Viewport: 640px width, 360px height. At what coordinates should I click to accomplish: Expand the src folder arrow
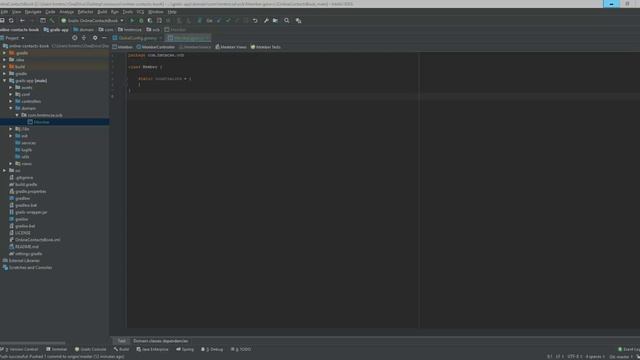pos(4,171)
